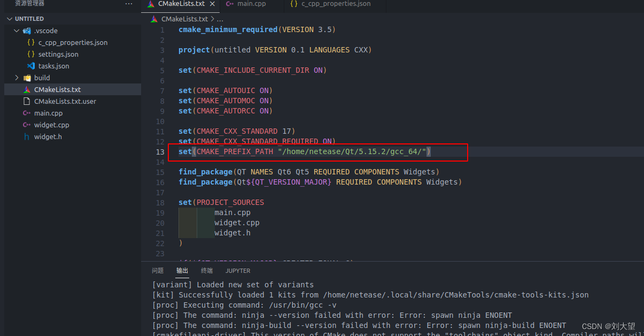Collapse the UNTITLED section in Explorer
Image resolution: width=644 pixels, height=336 pixels.
click(x=9, y=18)
